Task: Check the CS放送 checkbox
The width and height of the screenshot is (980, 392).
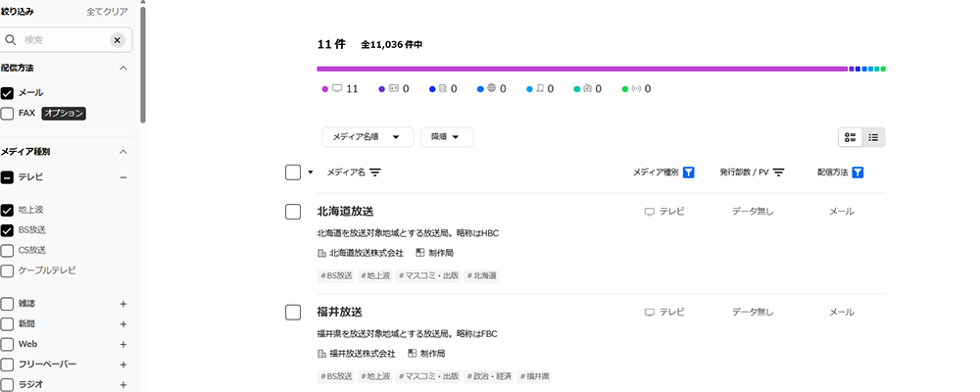Action: coord(8,250)
